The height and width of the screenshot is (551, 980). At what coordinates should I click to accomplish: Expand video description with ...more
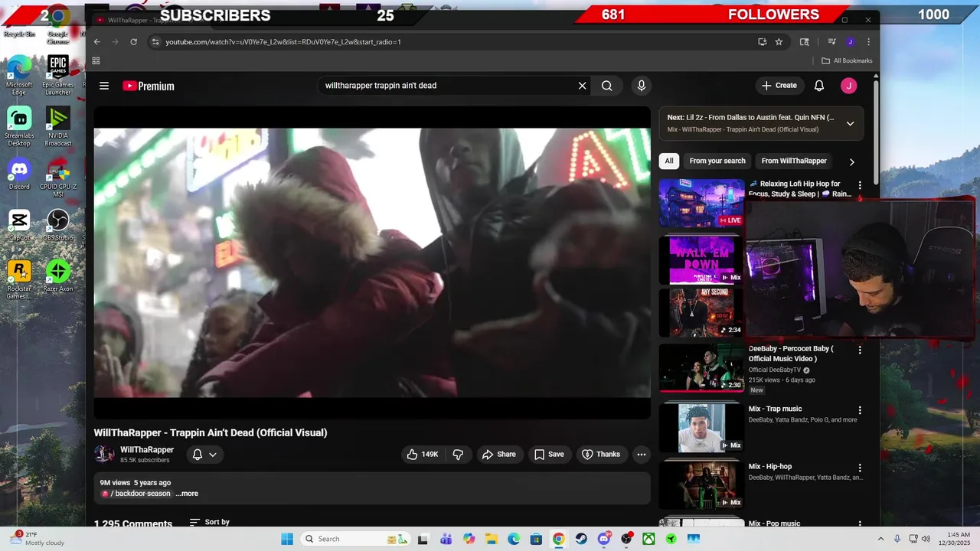[x=187, y=494]
